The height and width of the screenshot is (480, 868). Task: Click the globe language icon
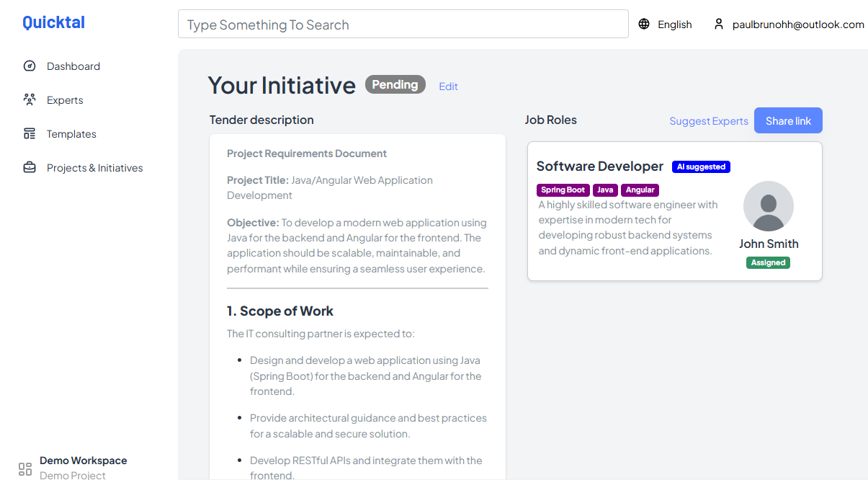coord(644,25)
